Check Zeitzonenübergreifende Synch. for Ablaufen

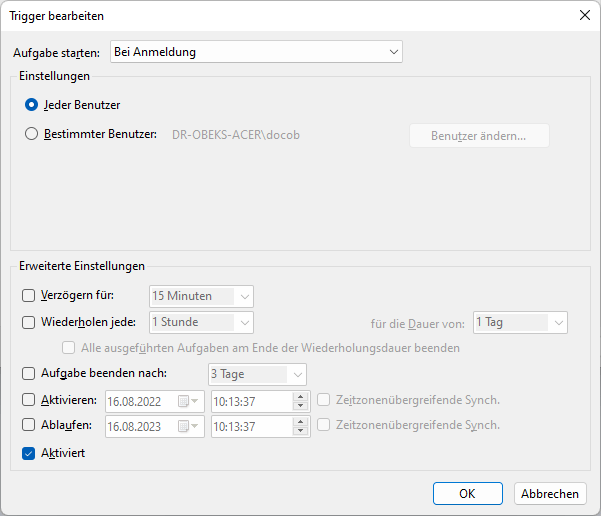(x=323, y=425)
